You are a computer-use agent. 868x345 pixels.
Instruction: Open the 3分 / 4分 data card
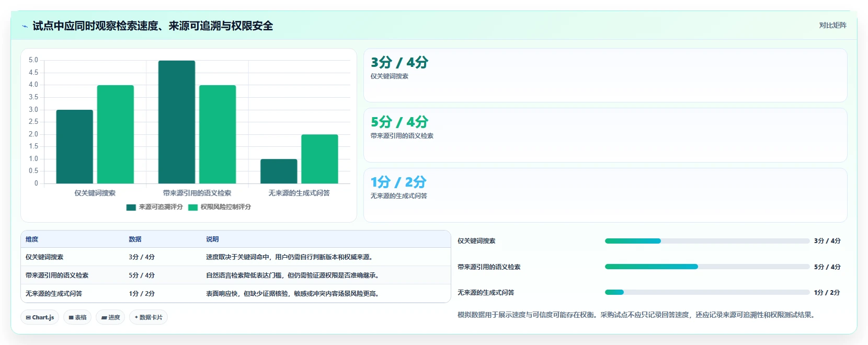coord(606,75)
